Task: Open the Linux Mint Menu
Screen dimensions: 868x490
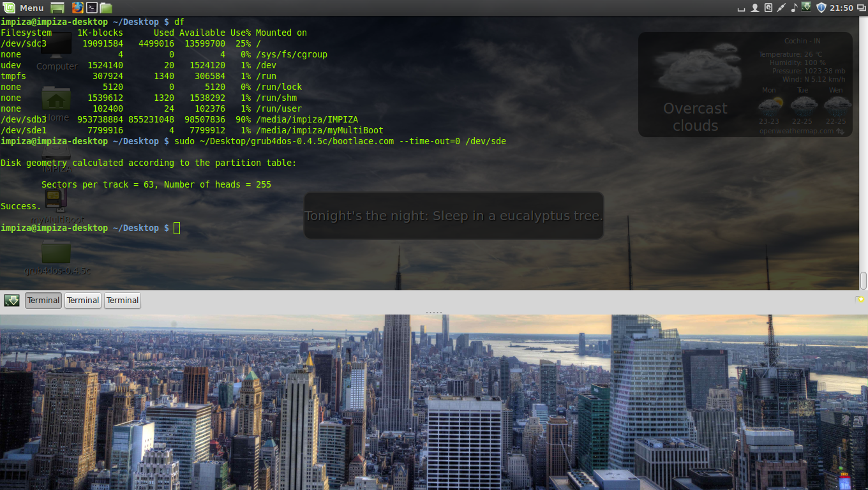Action: 24,8
